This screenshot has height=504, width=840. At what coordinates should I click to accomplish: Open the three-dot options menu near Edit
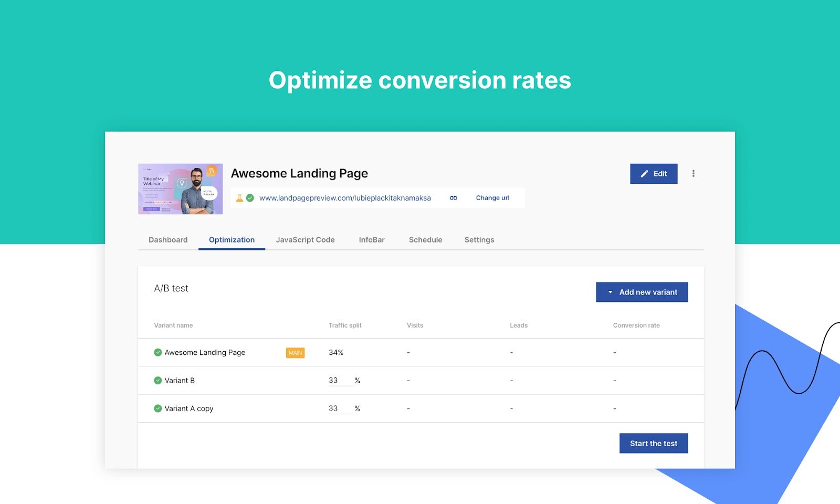click(694, 173)
